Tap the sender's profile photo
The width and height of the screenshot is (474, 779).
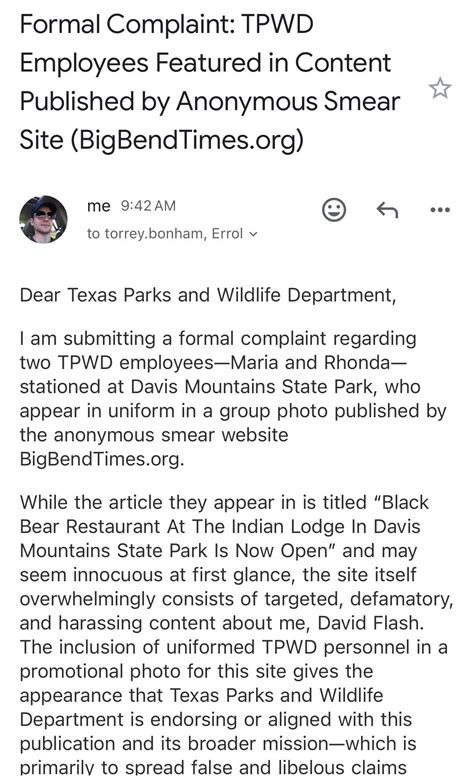[x=43, y=219]
